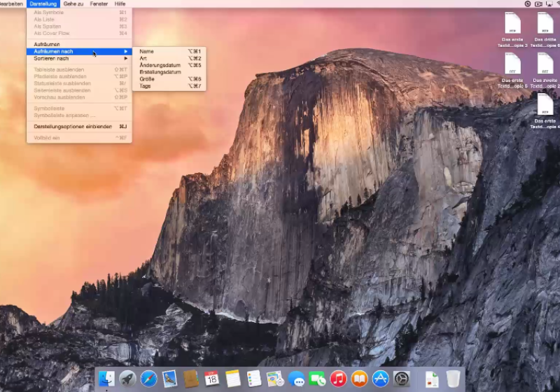
Task: Click the dimmed Symbolleiste anpassen entry
Action: pyautogui.click(x=79, y=115)
